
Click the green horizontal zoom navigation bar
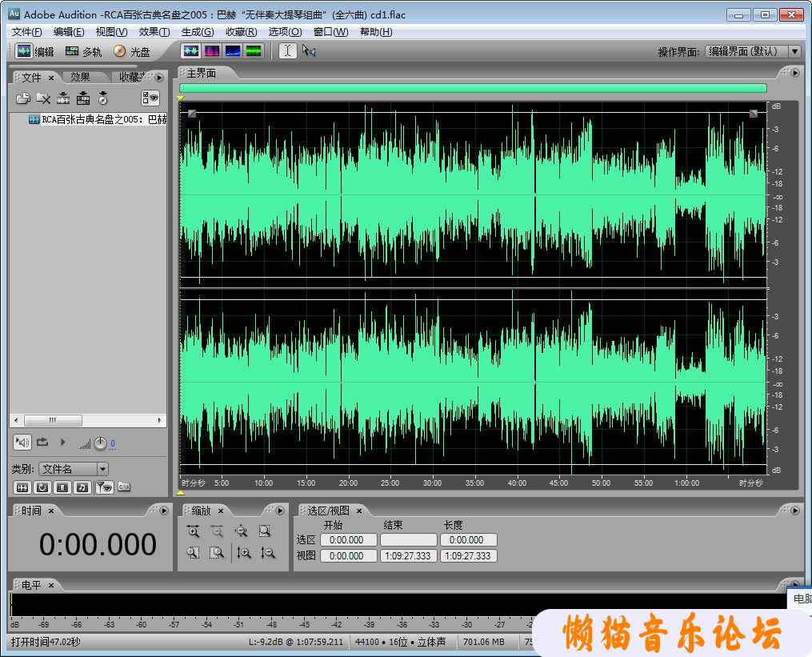[473, 88]
